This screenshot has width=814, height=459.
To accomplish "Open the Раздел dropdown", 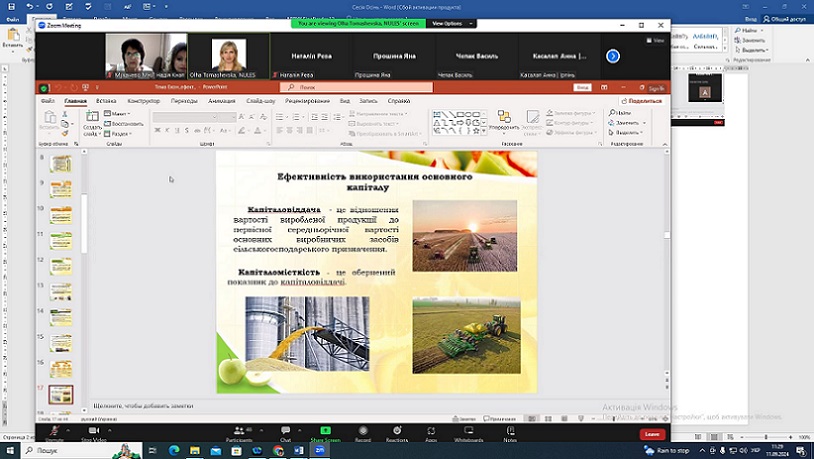I will point(119,133).
